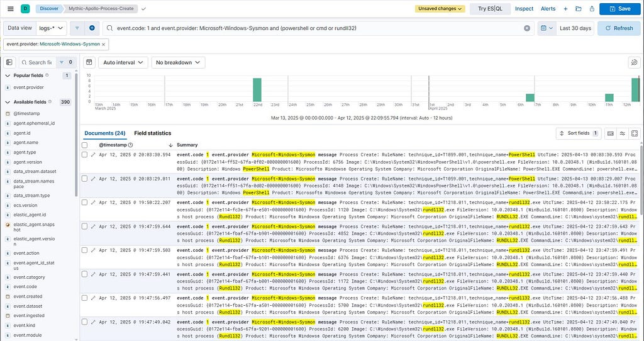Click the timestamp column clock icon
This screenshot has height=341, width=644.
pyautogui.click(x=131, y=145)
